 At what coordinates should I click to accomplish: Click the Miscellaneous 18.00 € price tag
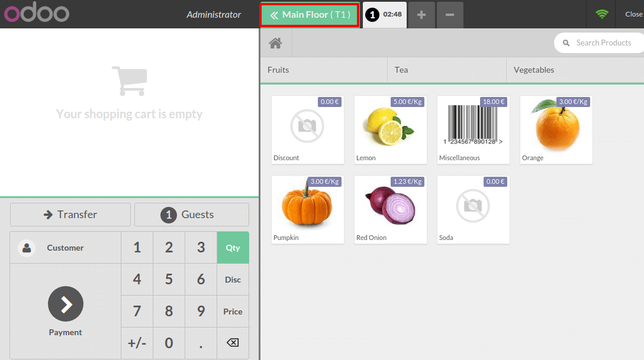point(494,102)
